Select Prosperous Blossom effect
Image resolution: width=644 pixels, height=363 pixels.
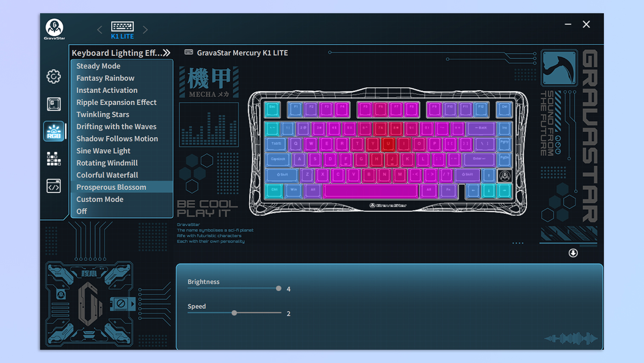(x=122, y=187)
